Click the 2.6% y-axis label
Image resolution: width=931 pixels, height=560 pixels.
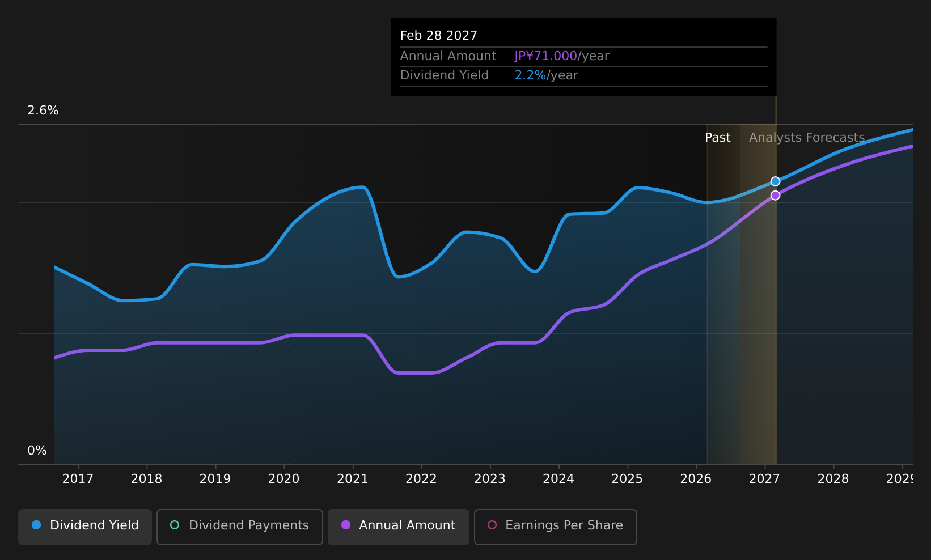click(43, 111)
